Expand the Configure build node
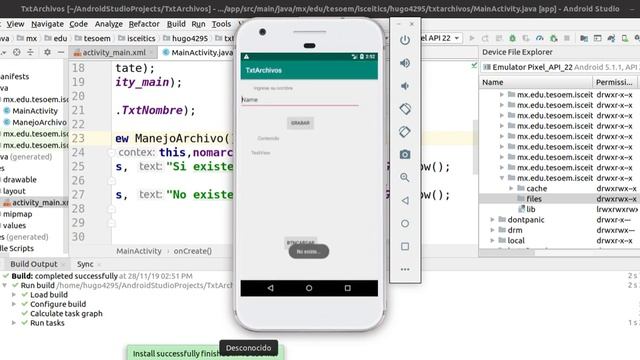Image resolution: width=640 pixels, height=360 pixels. coord(14,304)
